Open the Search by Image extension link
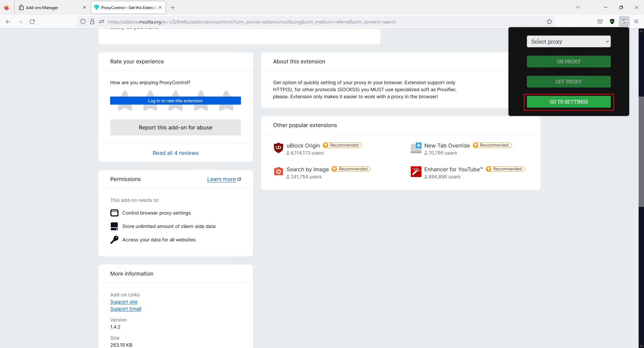This screenshot has width=644, height=348. (308, 169)
